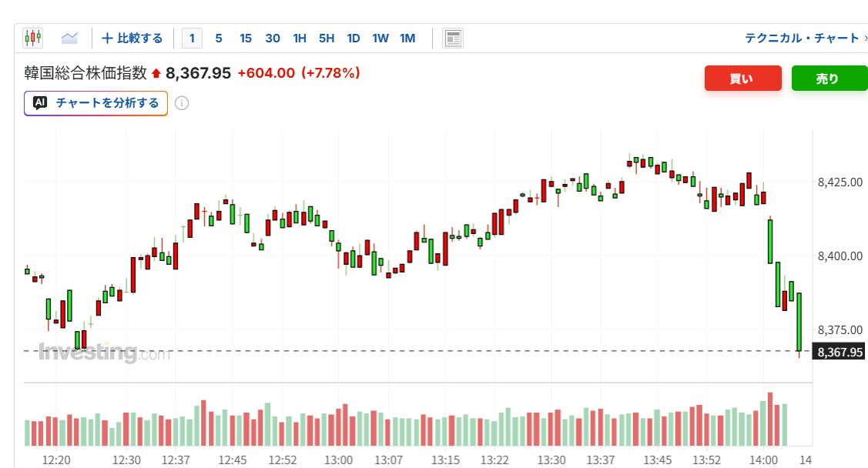Click the plus icon for compare (比較する)
This screenshot has height=468, width=868.
click(107, 38)
